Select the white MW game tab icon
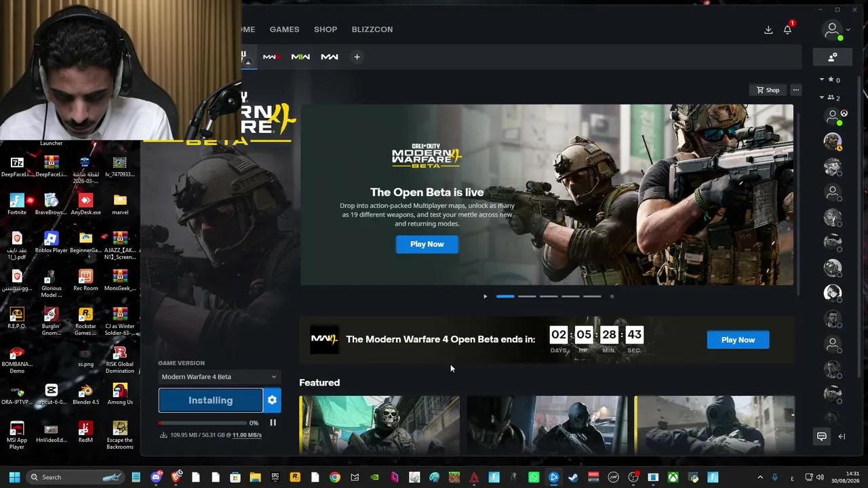The image size is (868, 488). pos(330,57)
